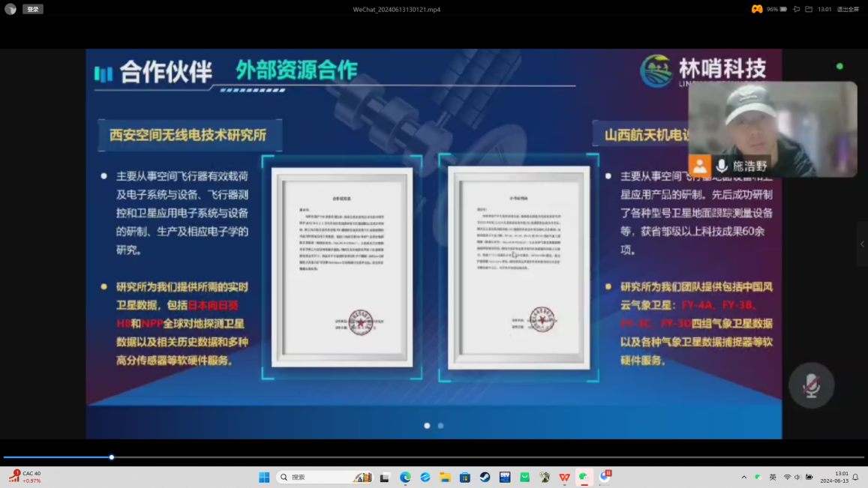
Task: Select the first slide pagination dot
Action: pyautogui.click(x=427, y=426)
